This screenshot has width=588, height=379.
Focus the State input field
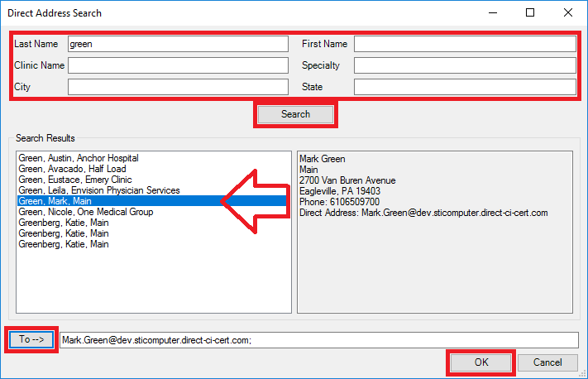pyautogui.click(x=464, y=87)
